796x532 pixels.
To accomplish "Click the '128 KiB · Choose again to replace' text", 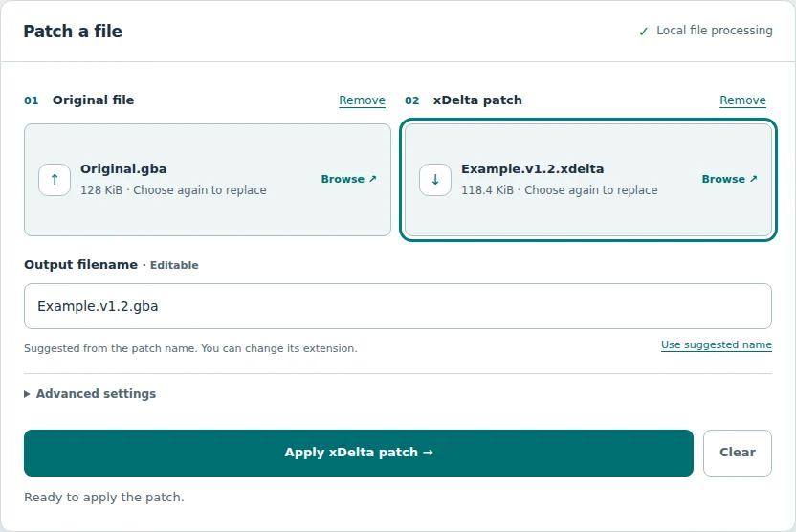I will point(173,189).
